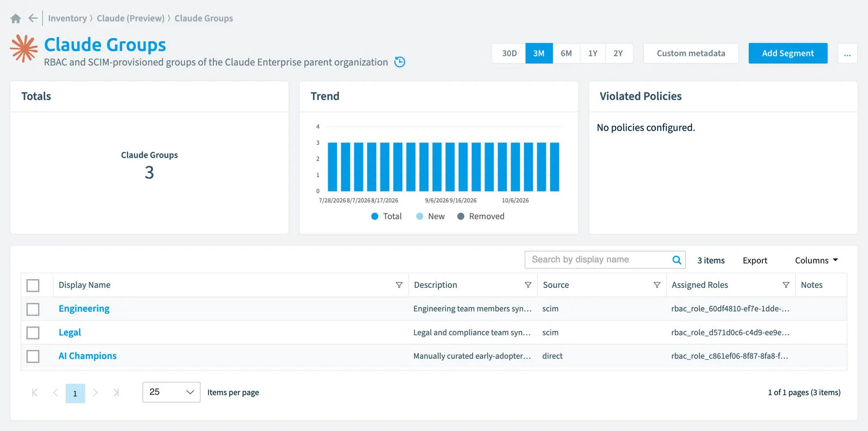Check the AI Champions row checkbox

coord(33,356)
